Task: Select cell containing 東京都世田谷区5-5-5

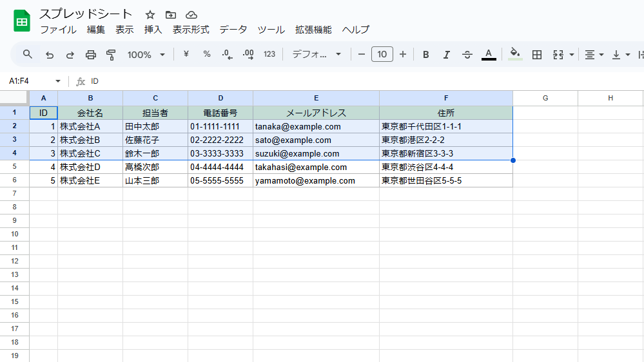Action: click(x=446, y=180)
